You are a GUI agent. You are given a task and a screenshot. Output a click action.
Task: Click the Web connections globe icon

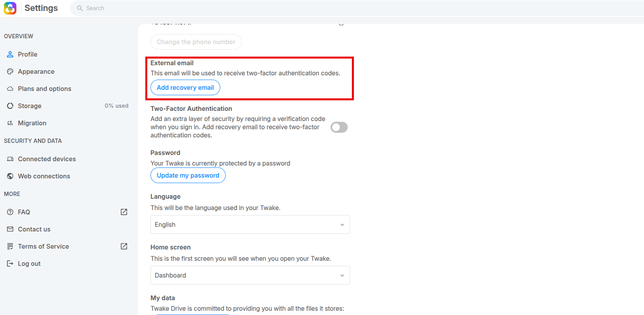coord(10,176)
